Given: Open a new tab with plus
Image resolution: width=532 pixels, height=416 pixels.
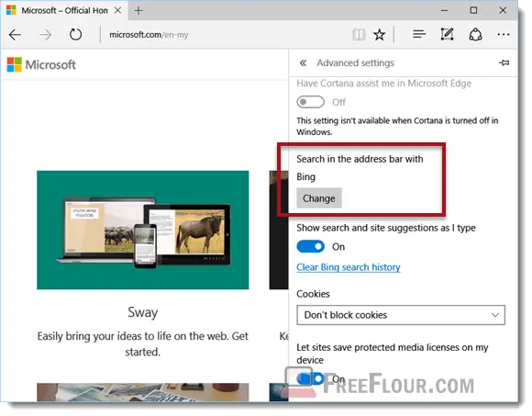Looking at the screenshot, I should tap(139, 10).
